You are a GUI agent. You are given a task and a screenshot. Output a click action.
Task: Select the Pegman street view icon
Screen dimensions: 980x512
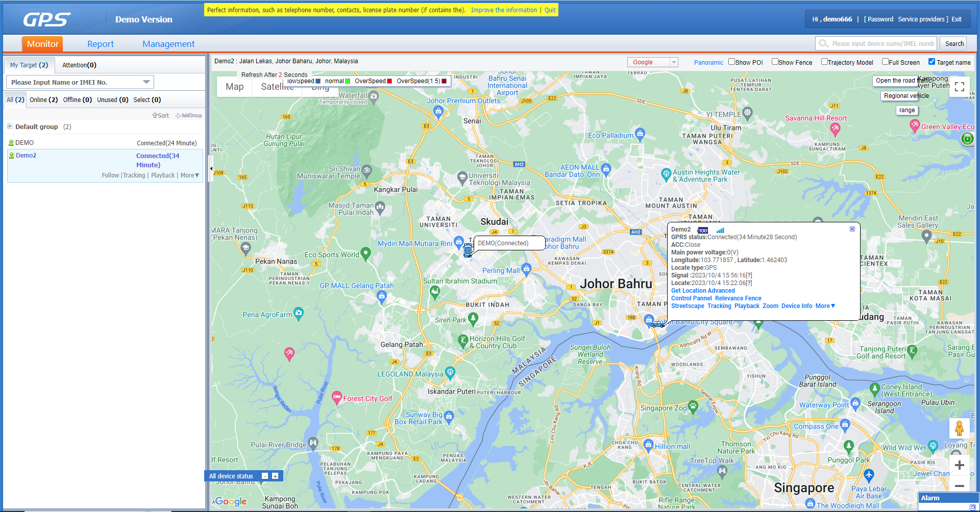(x=960, y=428)
